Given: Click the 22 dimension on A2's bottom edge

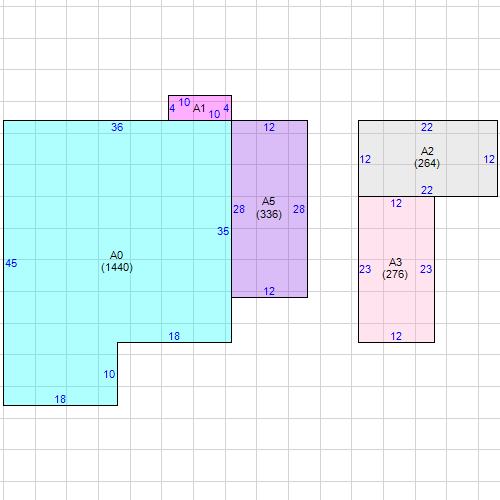Looking at the screenshot, I should 427,190.
